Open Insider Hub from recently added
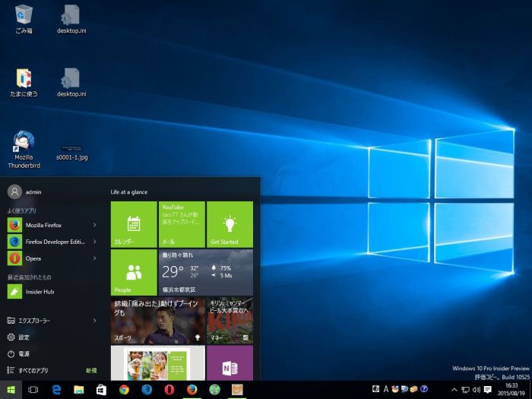532x399 pixels. coord(38,291)
